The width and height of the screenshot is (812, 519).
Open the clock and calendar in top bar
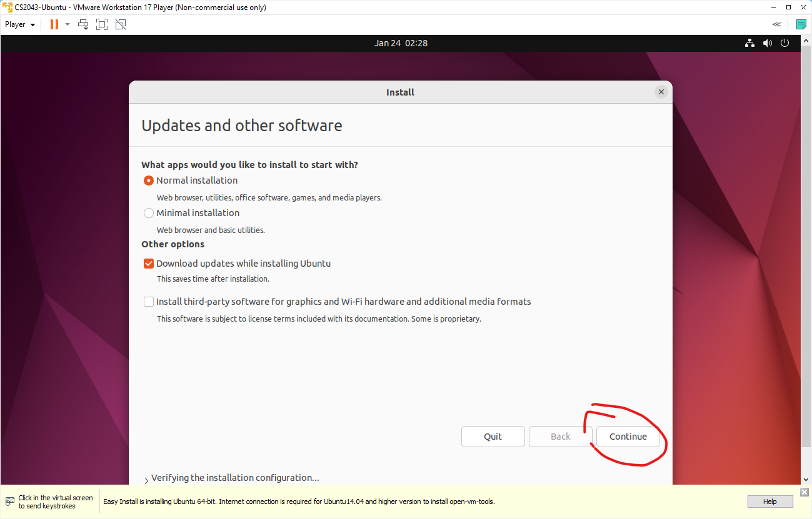(401, 43)
